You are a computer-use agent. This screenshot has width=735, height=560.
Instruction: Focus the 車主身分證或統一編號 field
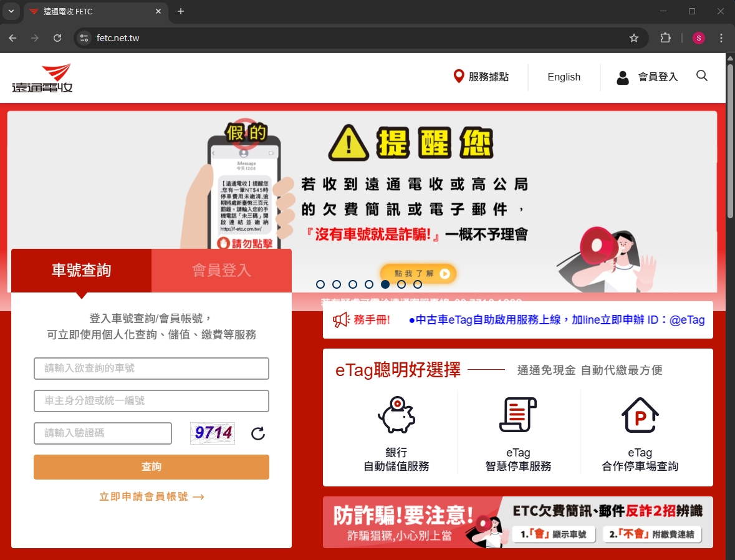tap(151, 400)
